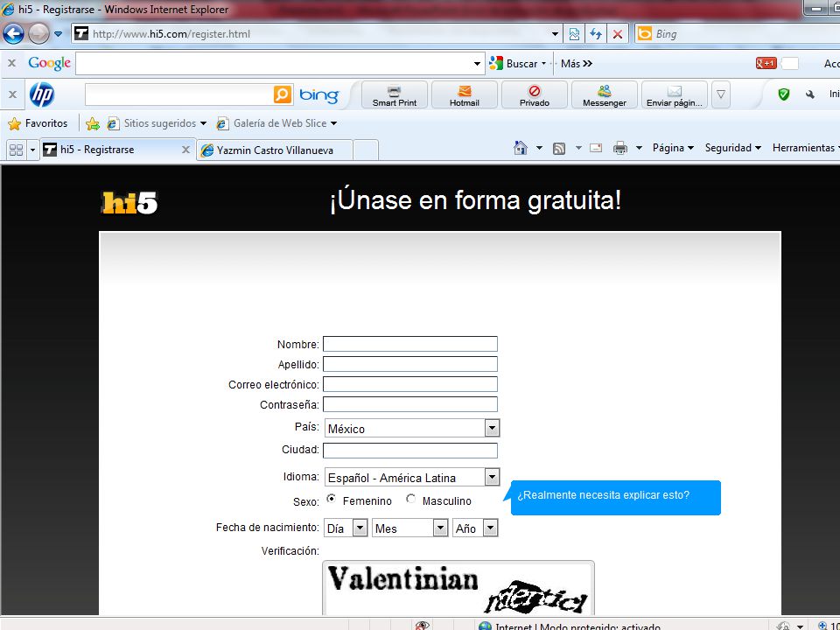The image size is (840, 630).
Task: Open the Idioma language dropdown
Action: (x=412, y=478)
